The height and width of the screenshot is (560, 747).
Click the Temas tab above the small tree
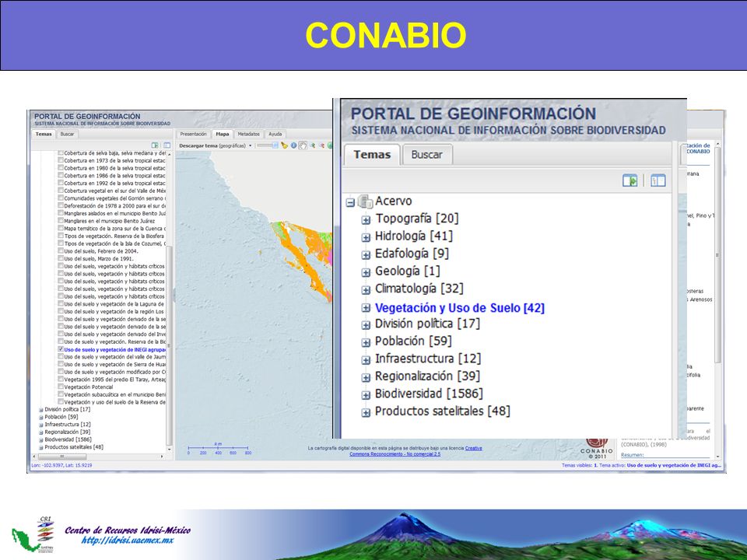44,135
